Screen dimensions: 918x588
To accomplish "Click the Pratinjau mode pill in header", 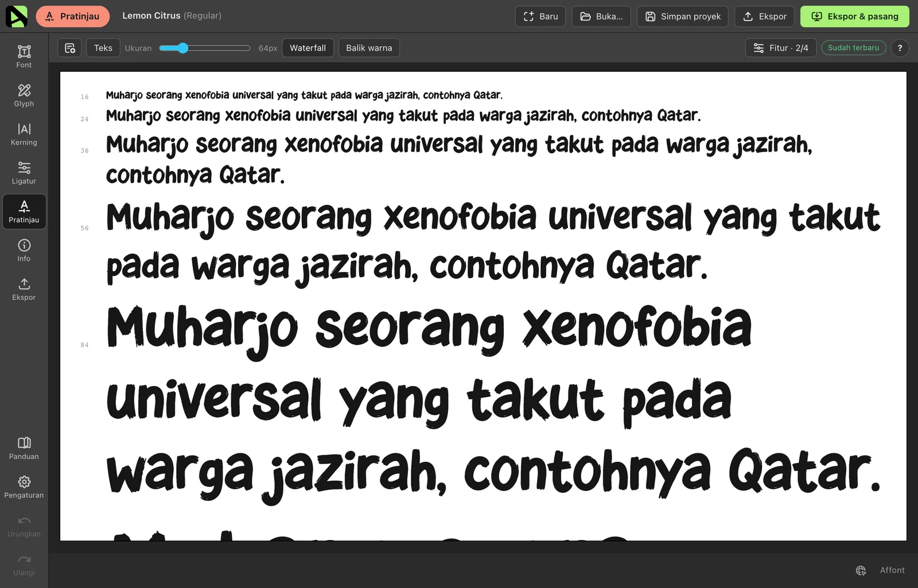I will point(73,16).
